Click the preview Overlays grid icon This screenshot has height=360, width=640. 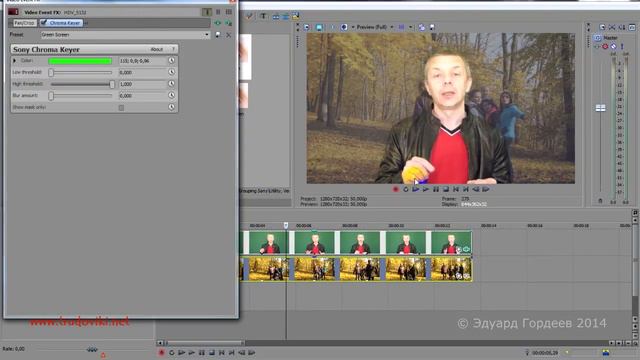[x=402, y=27]
